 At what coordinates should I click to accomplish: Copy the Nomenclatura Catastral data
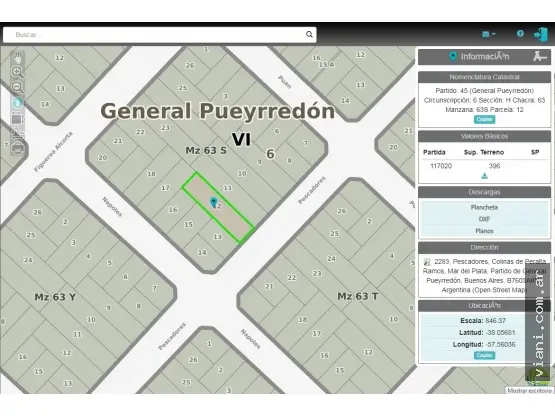[484, 120]
